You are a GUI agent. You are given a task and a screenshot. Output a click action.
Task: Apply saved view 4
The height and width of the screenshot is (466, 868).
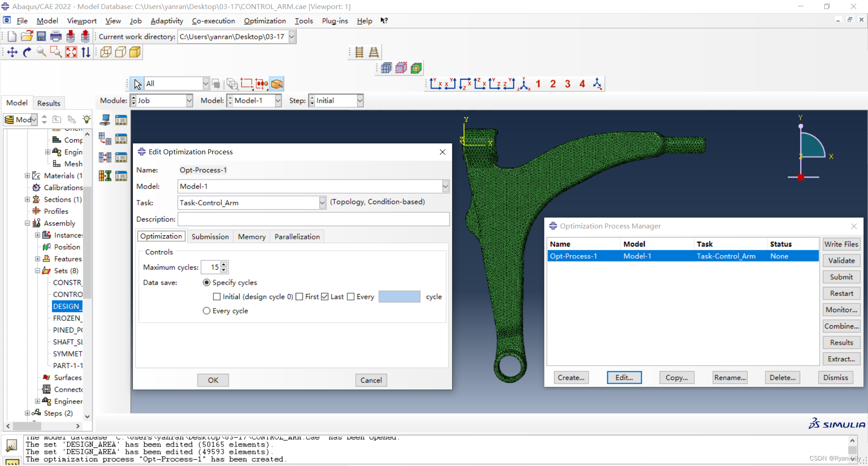582,84
